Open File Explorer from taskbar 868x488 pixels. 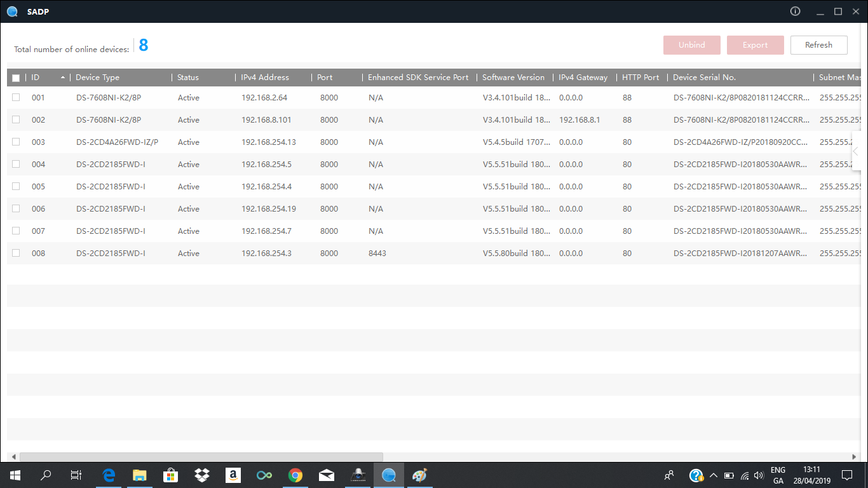pos(140,475)
